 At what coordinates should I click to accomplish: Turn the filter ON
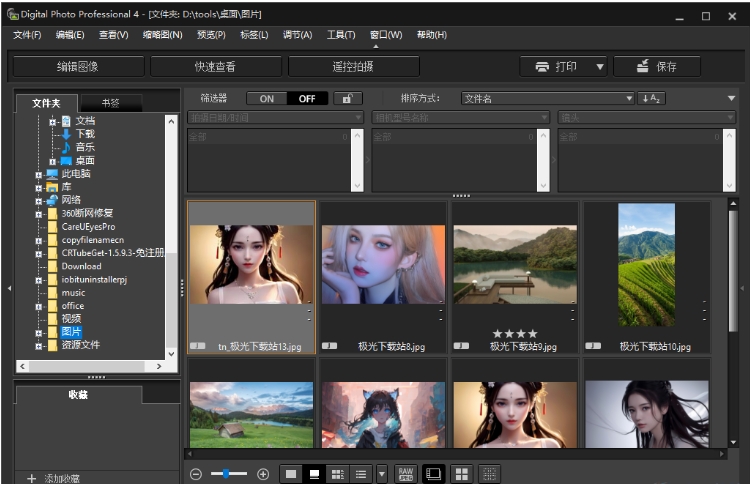pos(266,99)
